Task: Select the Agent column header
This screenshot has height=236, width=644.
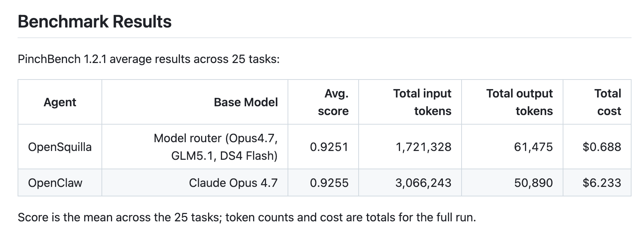Action: [x=60, y=102]
